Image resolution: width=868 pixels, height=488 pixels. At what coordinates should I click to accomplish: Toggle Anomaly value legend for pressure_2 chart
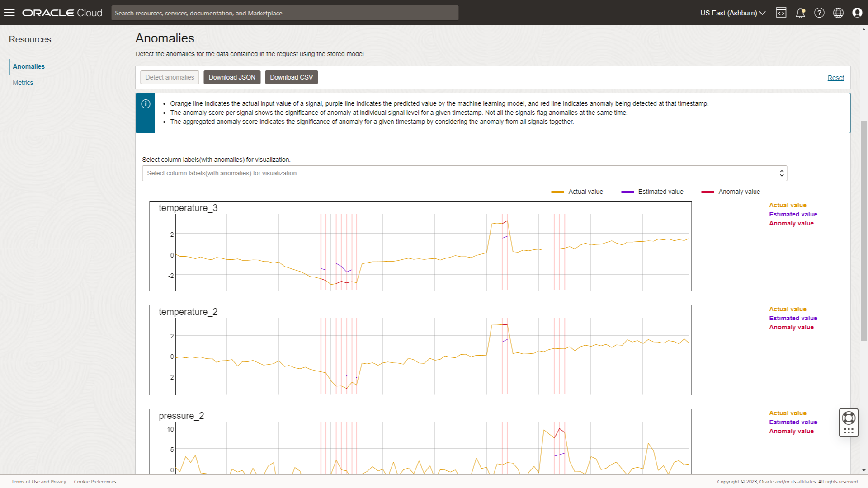point(791,431)
